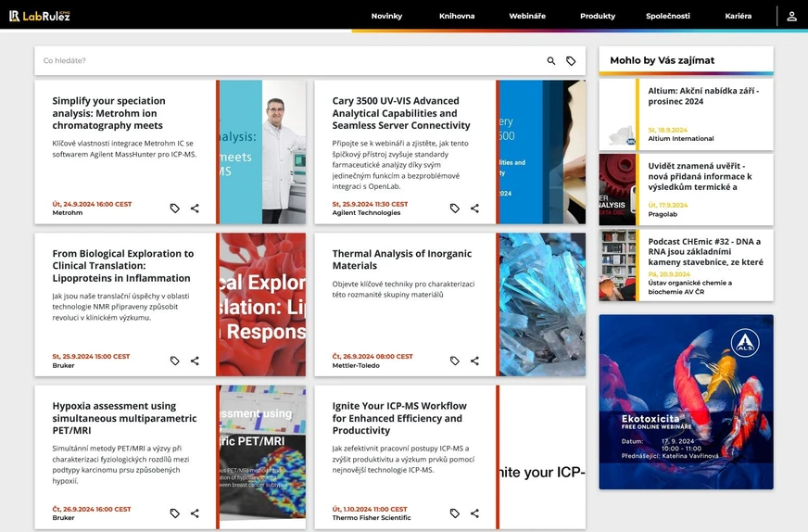808x532 pixels.
Task: Click date 'Út, 1.10.2024 11:00 CEST'
Action: [370, 509]
